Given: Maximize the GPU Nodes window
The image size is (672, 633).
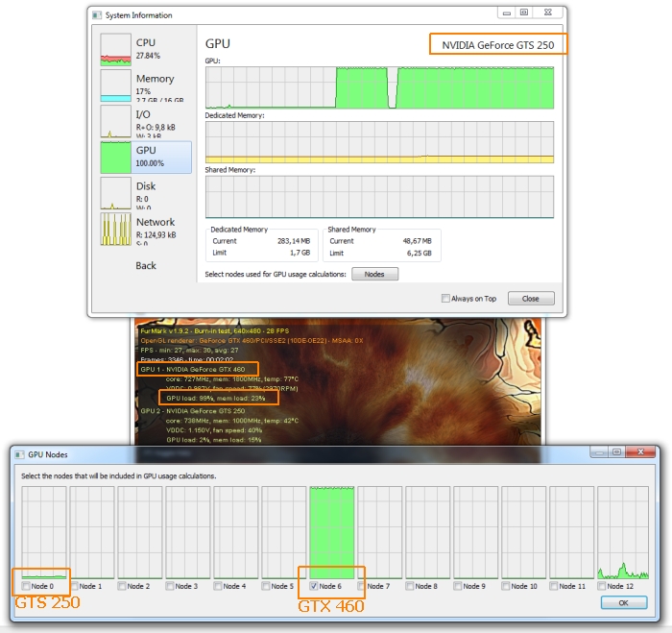Looking at the screenshot, I should [x=616, y=452].
